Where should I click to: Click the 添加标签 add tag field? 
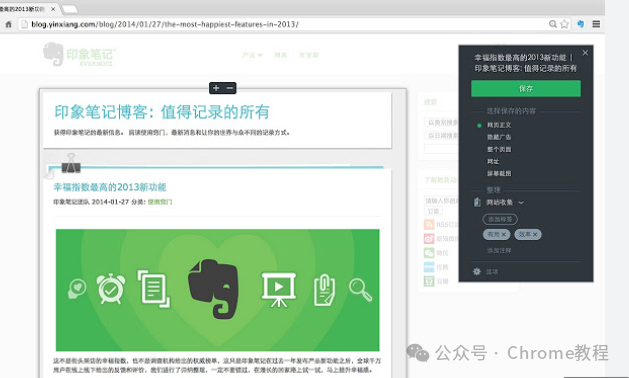point(500,219)
